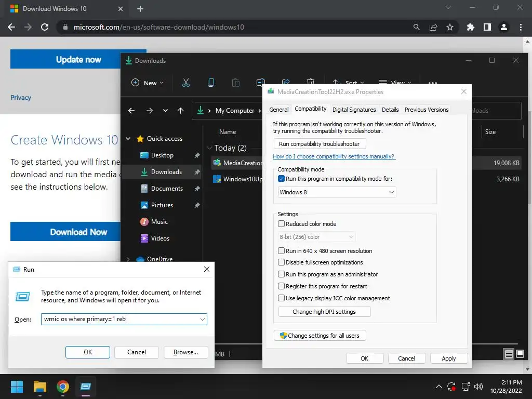Viewport: 532px width, 399px height.
Task: Open the Chrome extensions puzzle icon
Action: click(470, 27)
